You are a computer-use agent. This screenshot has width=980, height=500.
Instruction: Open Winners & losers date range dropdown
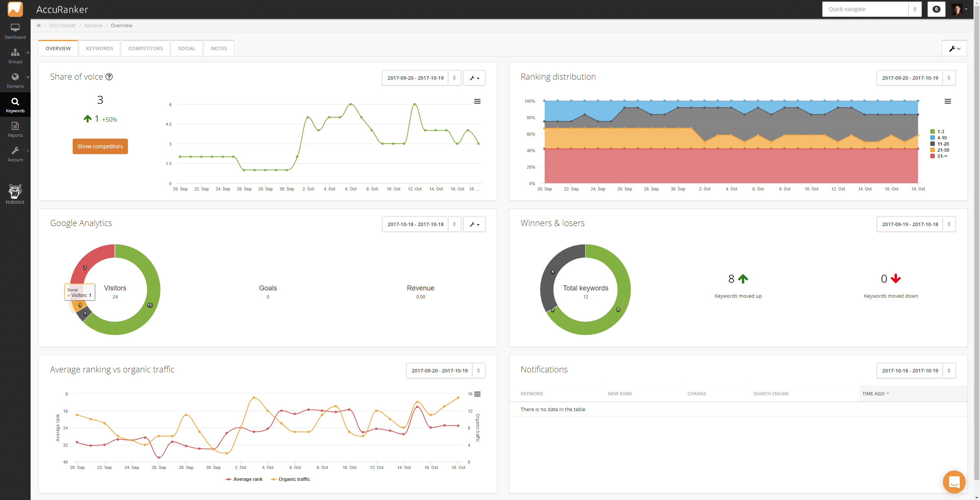click(916, 224)
